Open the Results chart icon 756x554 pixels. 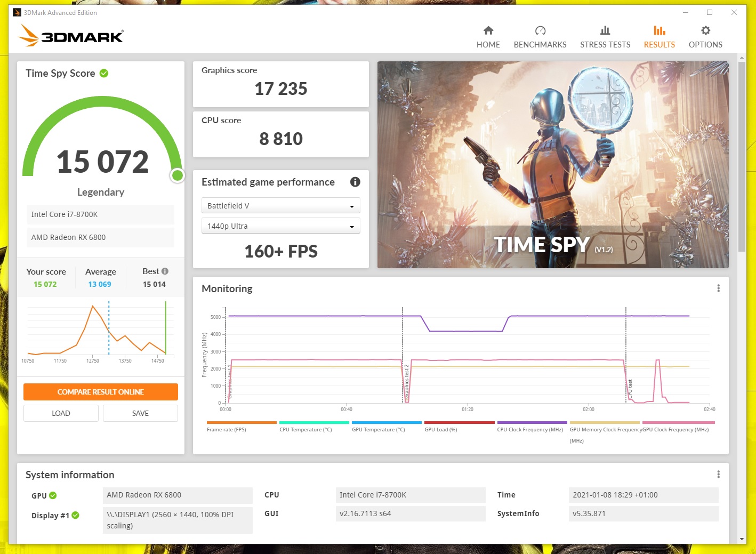pos(660,30)
